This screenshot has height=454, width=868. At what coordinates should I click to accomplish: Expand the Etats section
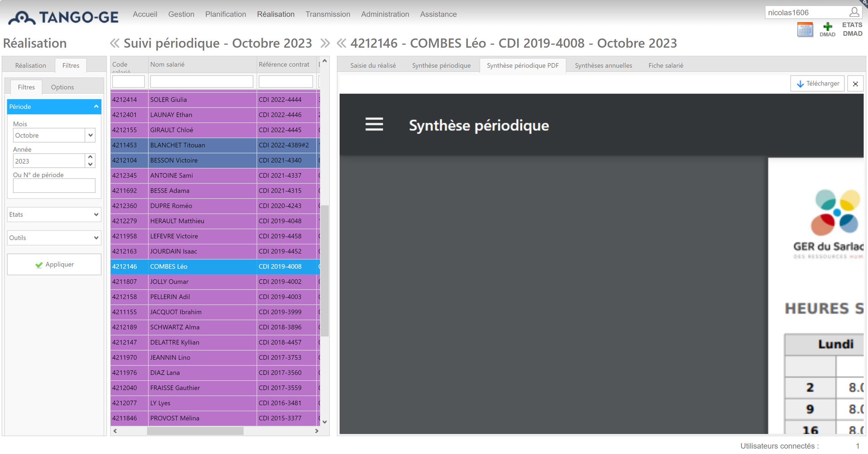click(x=54, y=214)
